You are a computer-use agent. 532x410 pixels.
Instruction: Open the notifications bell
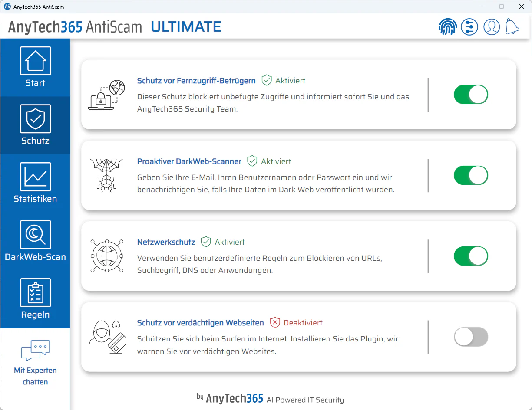point(512,27)
